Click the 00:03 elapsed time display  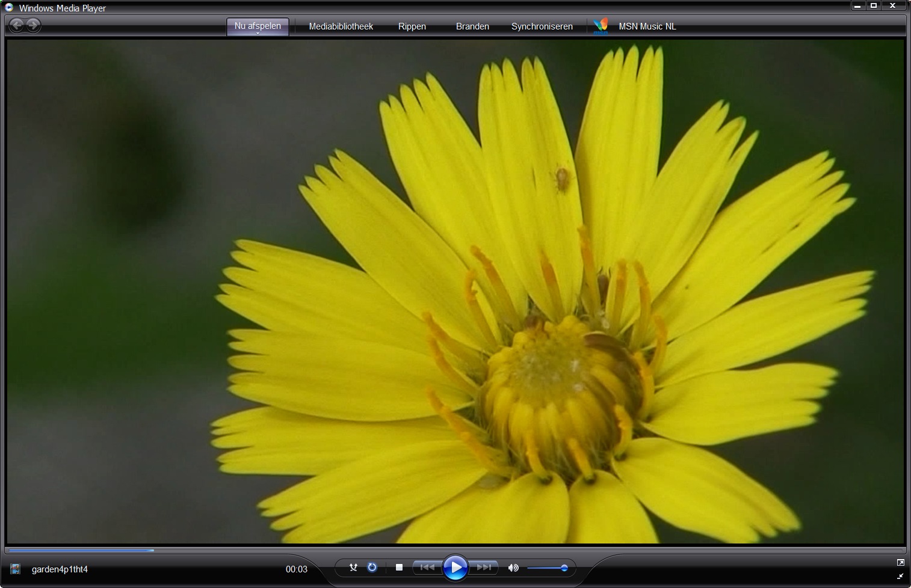297,569
